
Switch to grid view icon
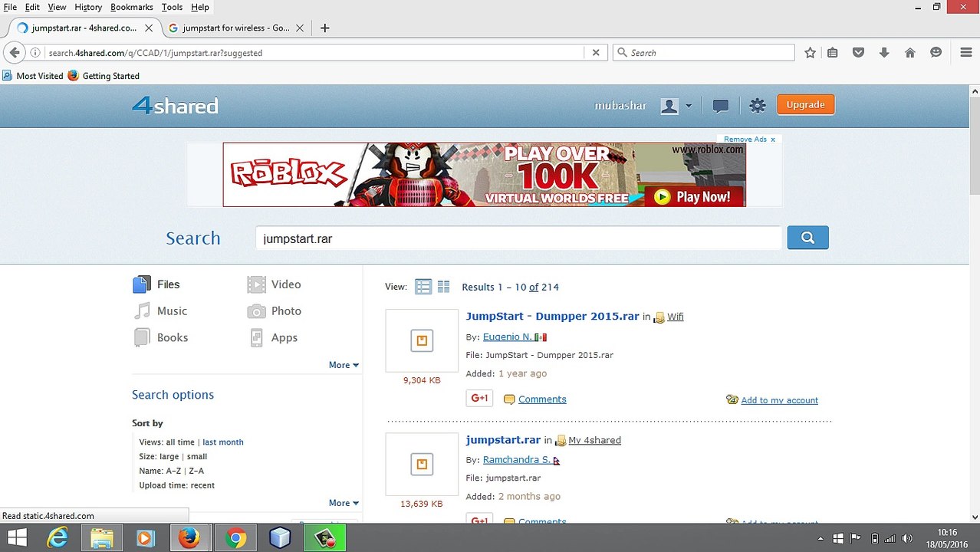(x=443, y=287)
